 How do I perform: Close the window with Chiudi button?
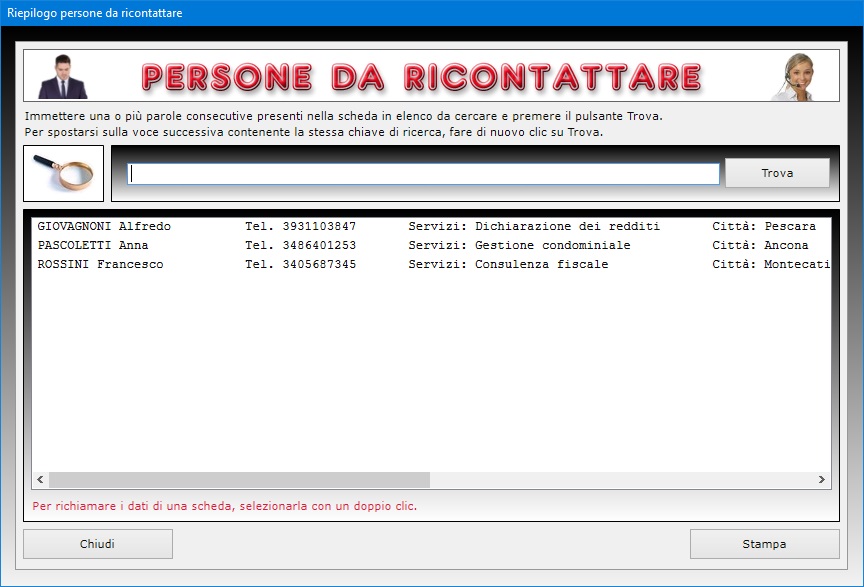98,544
